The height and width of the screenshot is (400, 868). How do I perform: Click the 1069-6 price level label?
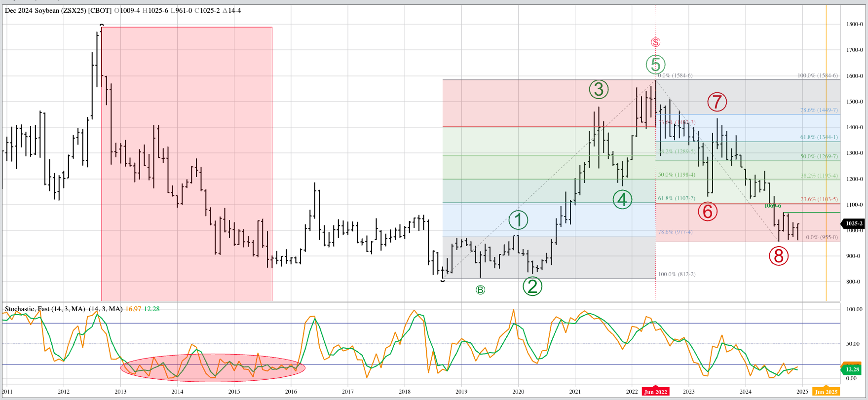pos(772,206)
